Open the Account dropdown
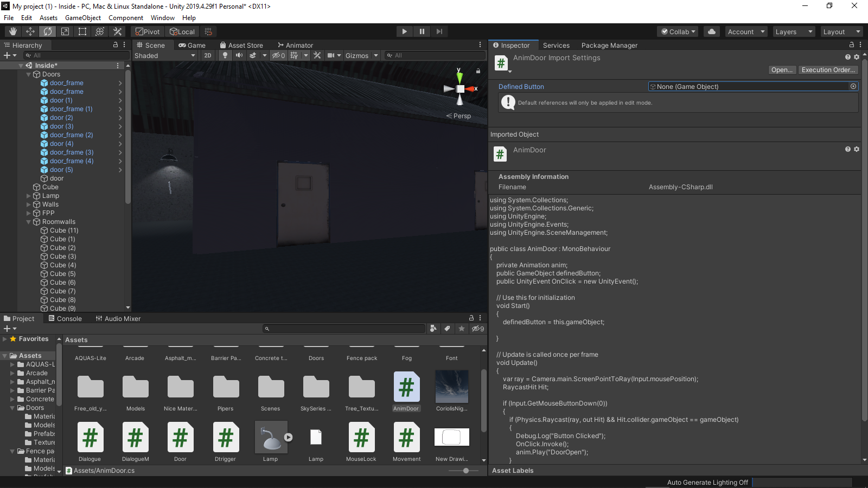Screen dimensions: 868x488 pos(746,31)
